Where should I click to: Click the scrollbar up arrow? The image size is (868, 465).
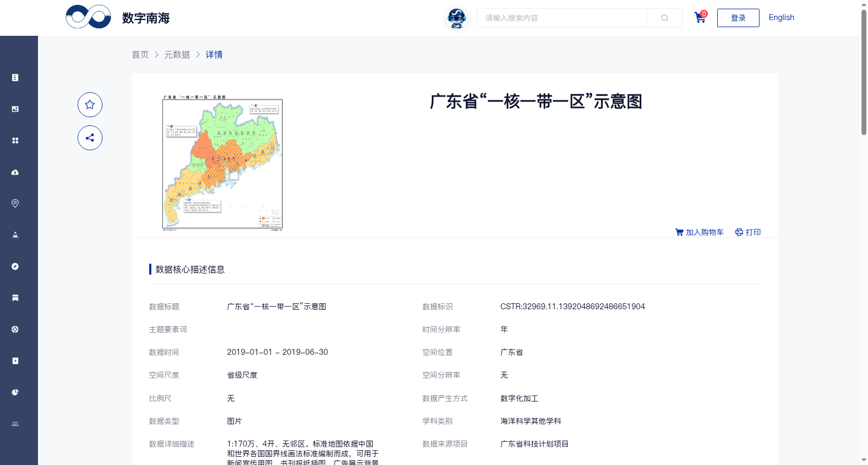point(864,4)
